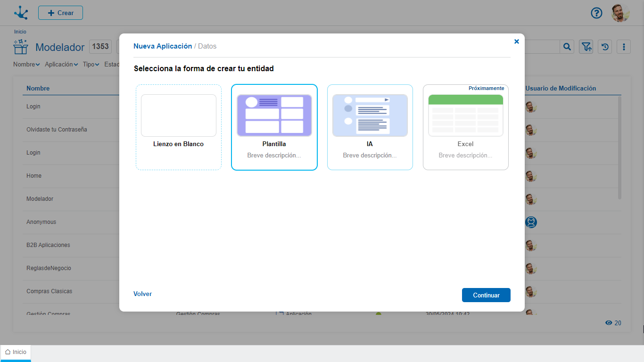Click the user profile avatar

pyautogui.click(x=620, y=13)
